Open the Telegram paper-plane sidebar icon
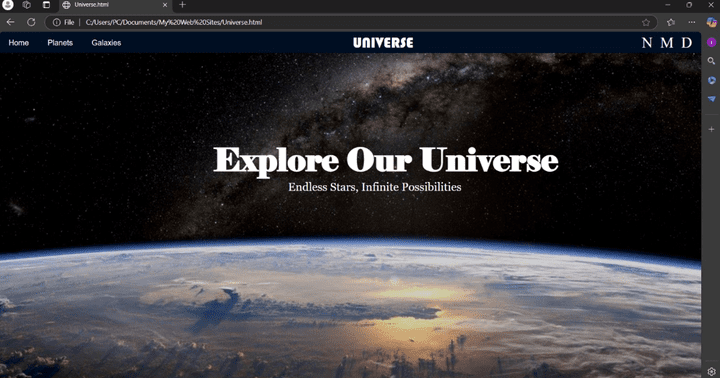Screen dimensions: 720x378 click(711, 99)
